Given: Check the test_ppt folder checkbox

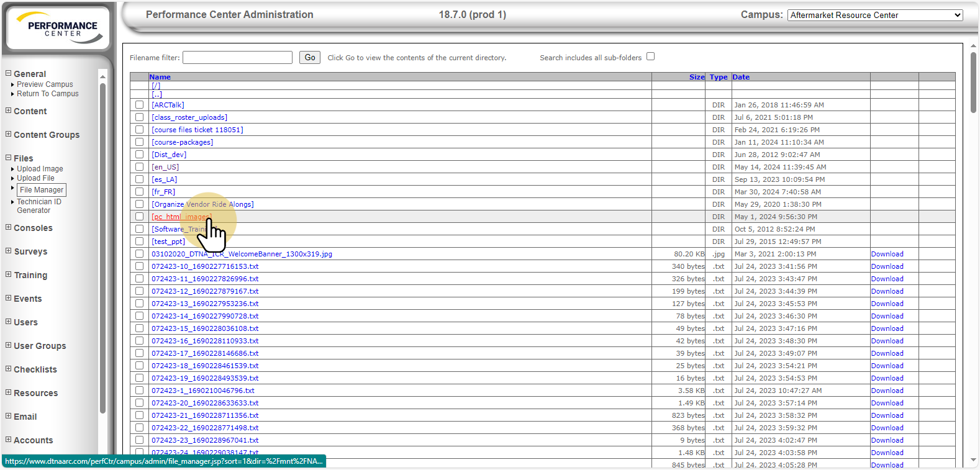Looking at the screenshot, I should [140, 242].
